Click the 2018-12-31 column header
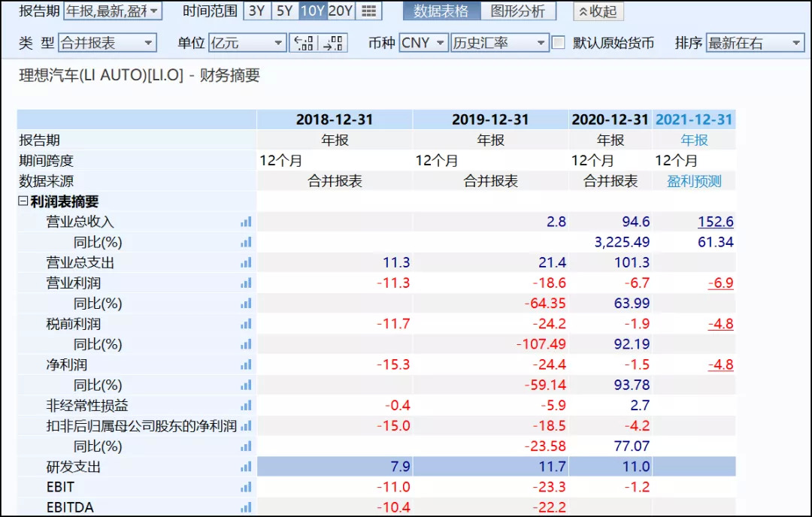This screenshot has width=812, height=517. click(335, 119)
